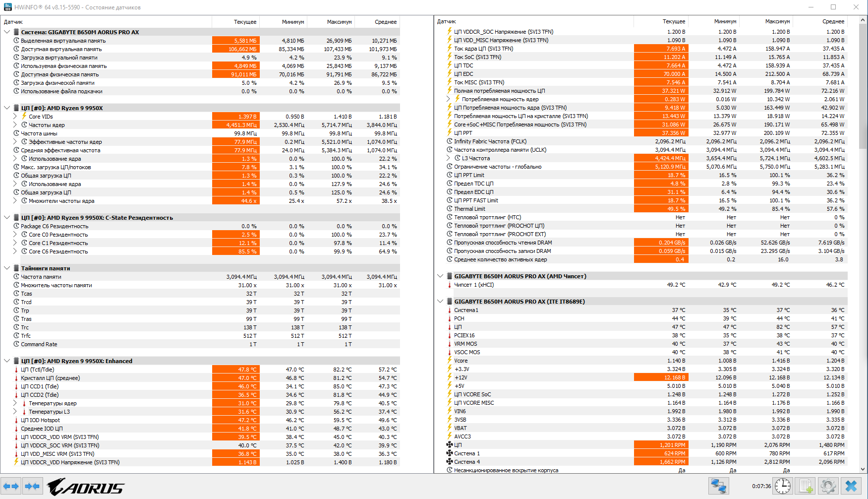Click the left panel Текущее column header
Image resolution: width=868 pixels, height=499 pixels.
pos(236,22)
